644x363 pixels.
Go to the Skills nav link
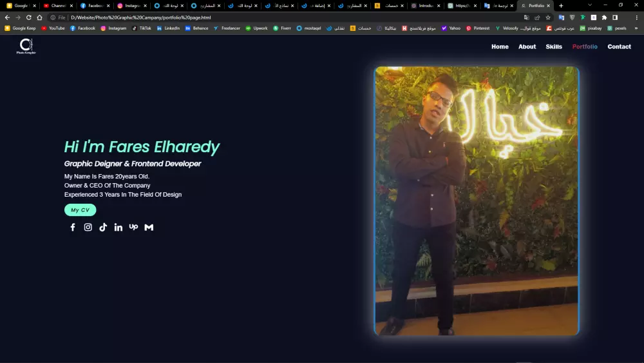pos(554,46)
